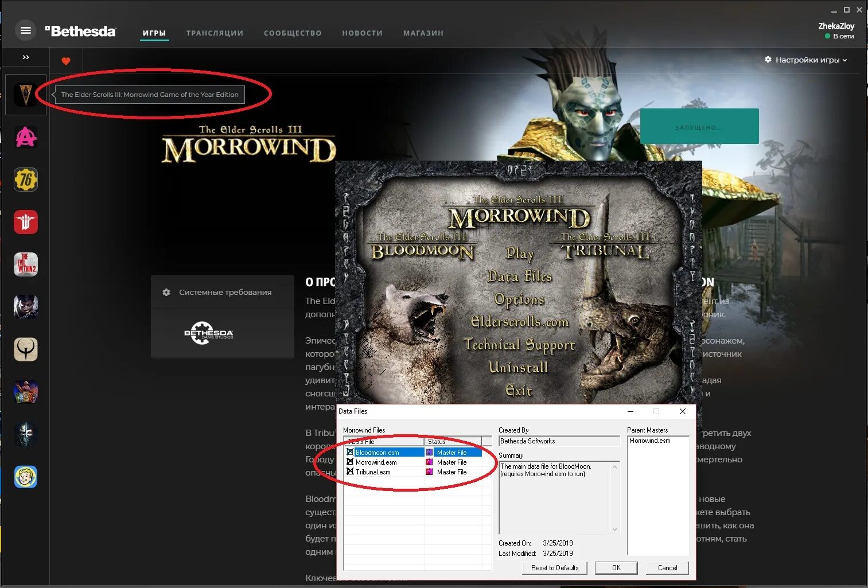The height and width of the screenshot is (588, 868).
Task: Select Fallout Shelter Vault Boy icon
Action: click(26, 477)
